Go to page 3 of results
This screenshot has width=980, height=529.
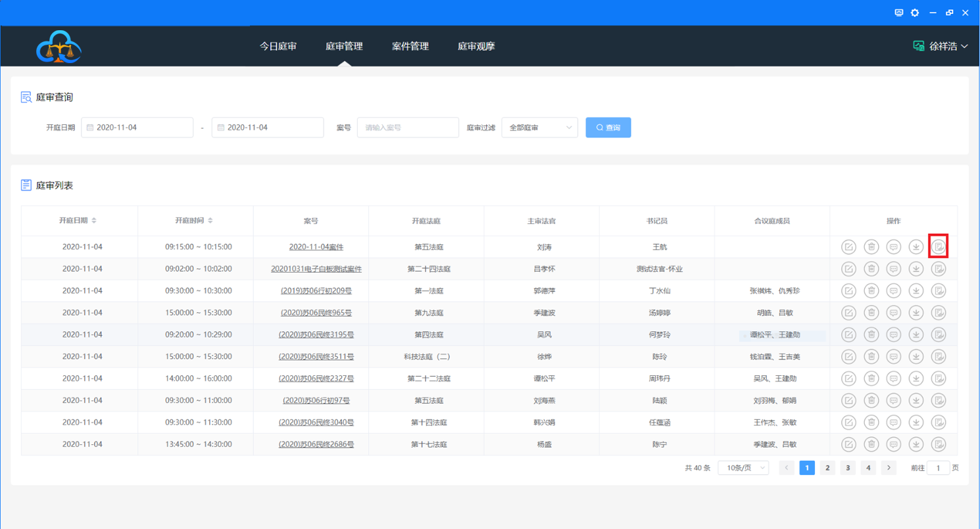click(848, 468)
